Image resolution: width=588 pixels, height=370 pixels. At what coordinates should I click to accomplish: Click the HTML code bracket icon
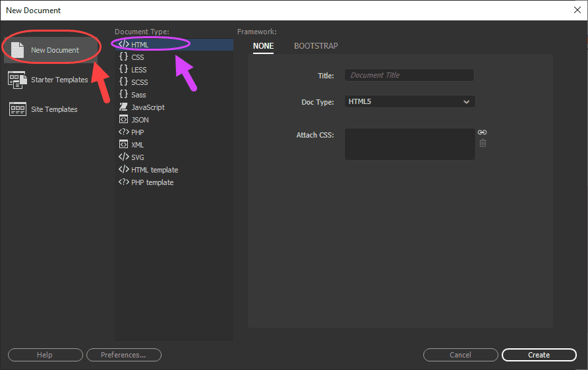[124, 44]
